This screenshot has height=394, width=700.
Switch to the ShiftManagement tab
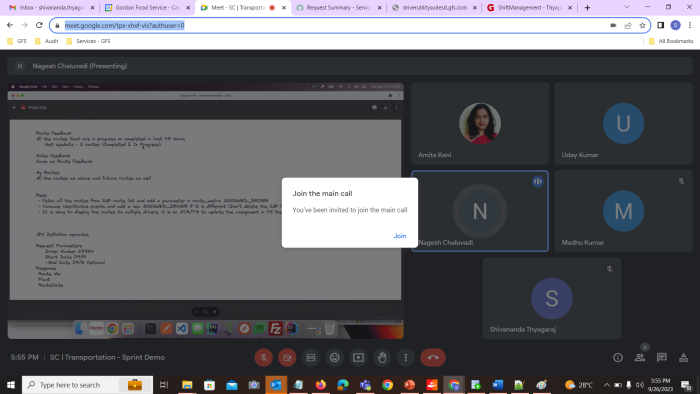pos(529,8)
